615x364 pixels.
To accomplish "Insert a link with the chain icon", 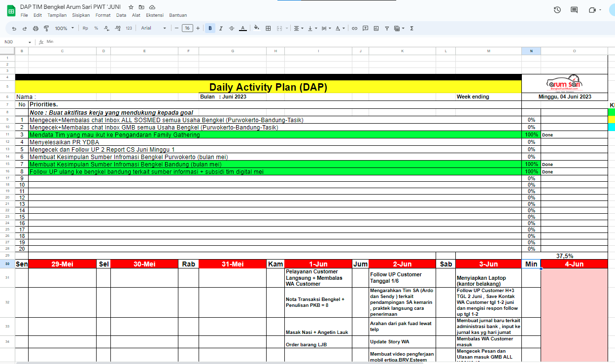I will pos(354,29).
